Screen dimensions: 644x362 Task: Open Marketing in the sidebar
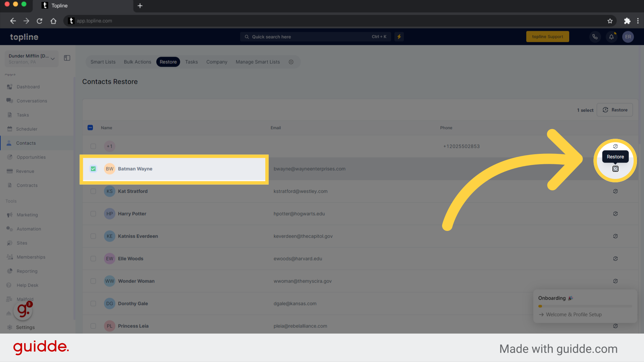(x=27, y=215)
